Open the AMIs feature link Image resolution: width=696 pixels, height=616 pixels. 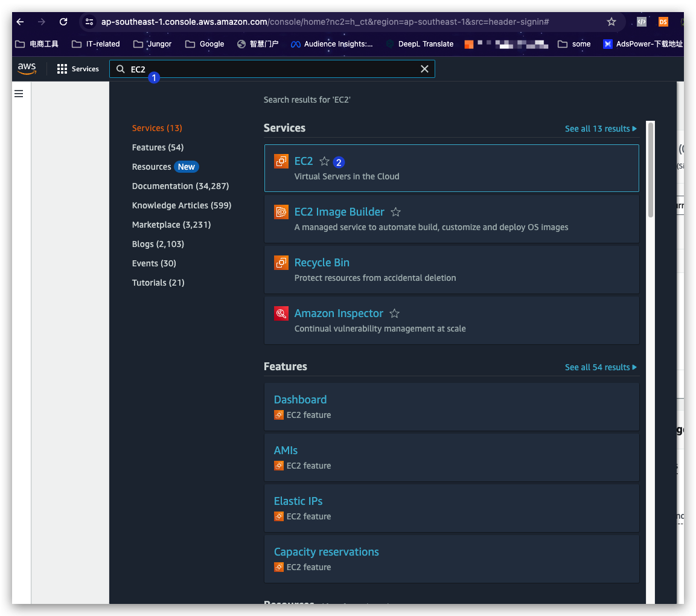[286, 451]
